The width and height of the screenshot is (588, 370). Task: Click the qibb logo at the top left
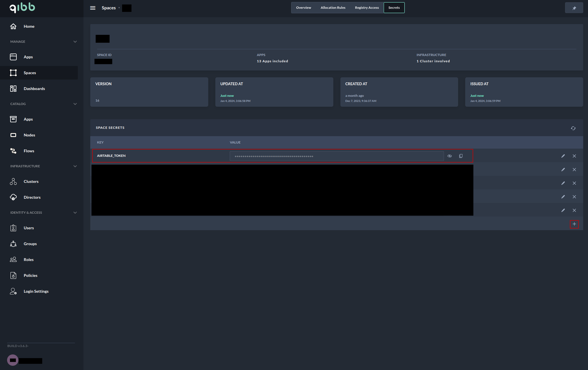point(22,8)
